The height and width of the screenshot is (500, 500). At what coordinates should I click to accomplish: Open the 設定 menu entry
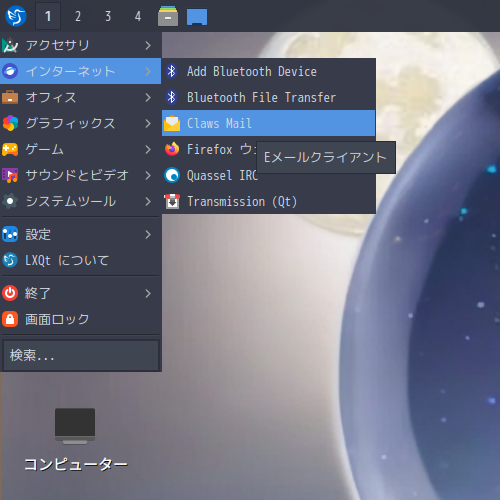coord(81,235)
